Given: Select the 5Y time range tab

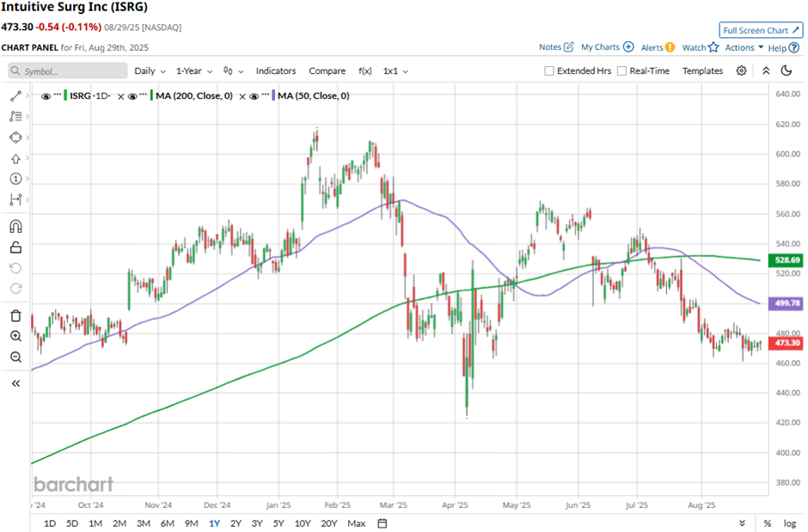Looking at the screenshot, I should (279, 523).
